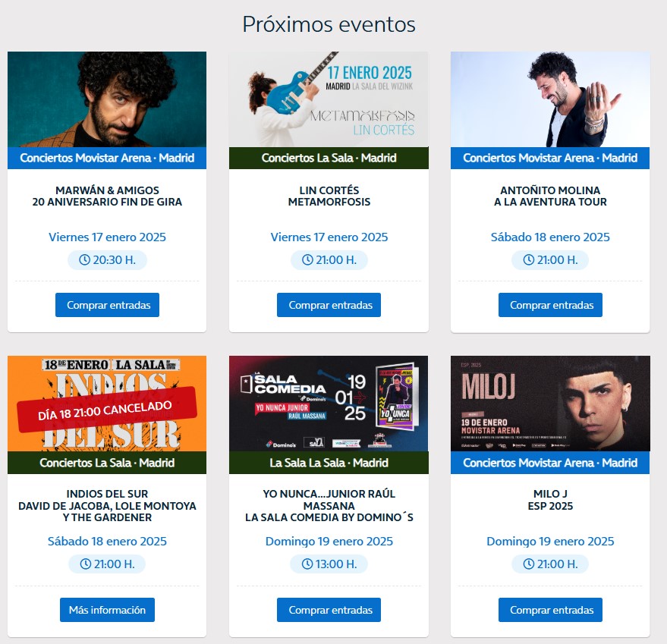Buy tickets for Lin Cortés Metamorfosis
This screenshot has height=644, width=667.
click(329, 305)
